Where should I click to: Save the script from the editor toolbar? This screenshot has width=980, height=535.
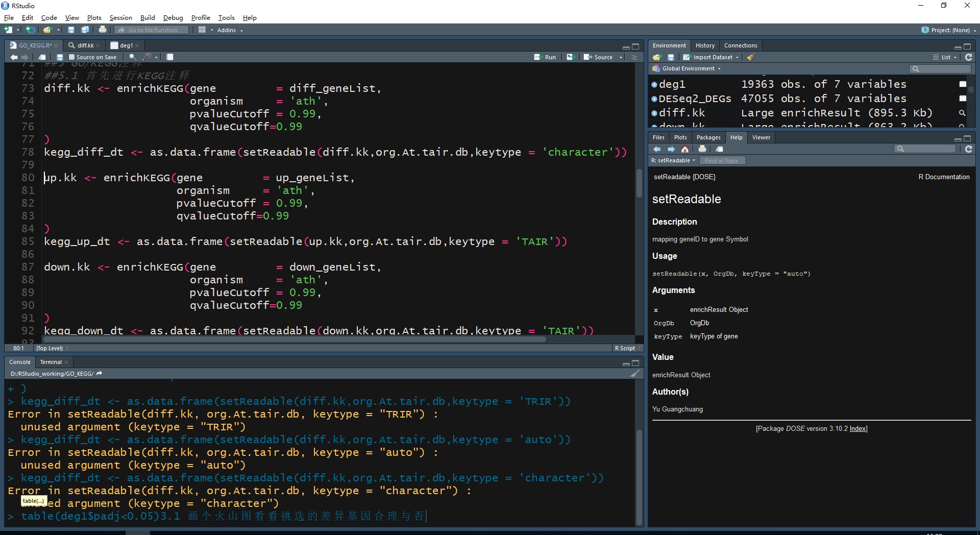tap(60, 57)
